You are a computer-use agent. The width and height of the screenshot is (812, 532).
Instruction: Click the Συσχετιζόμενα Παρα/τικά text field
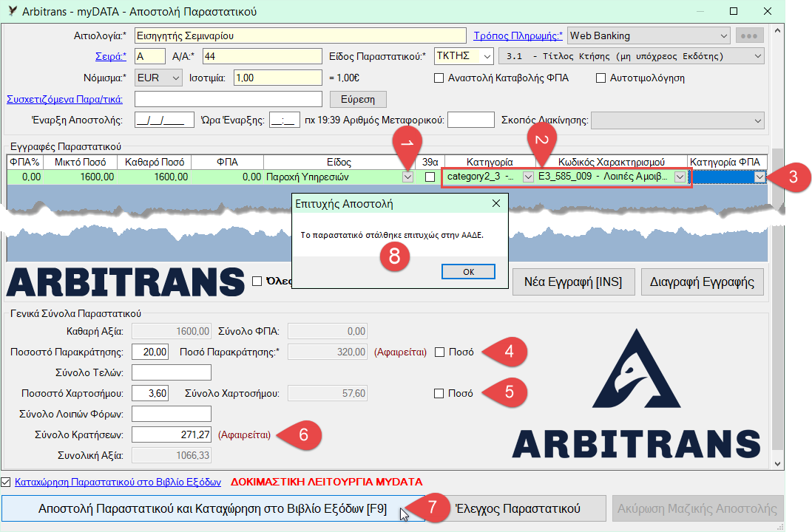229,99
